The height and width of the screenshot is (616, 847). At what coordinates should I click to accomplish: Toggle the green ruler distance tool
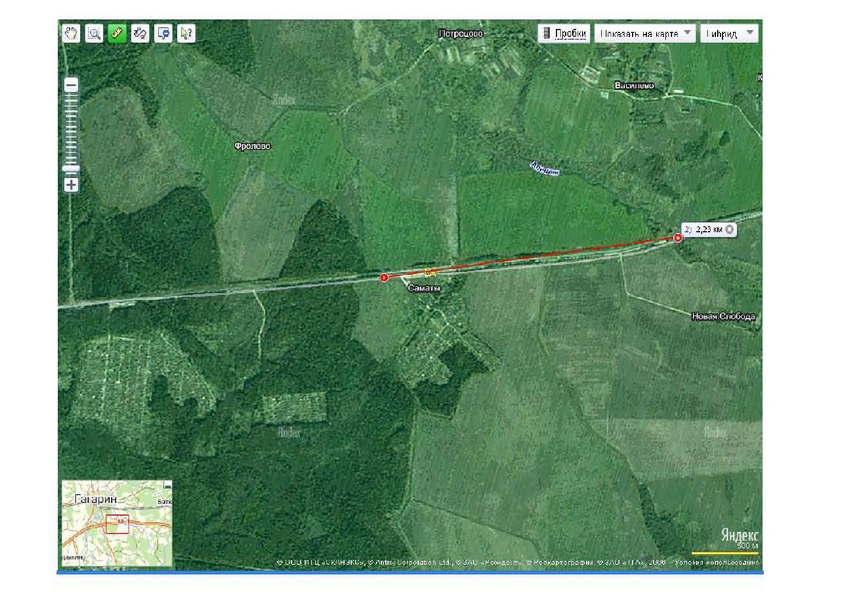pos(117,33)
